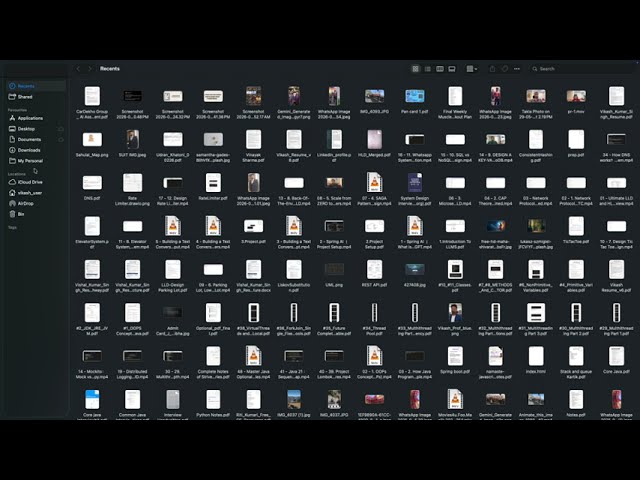
Task: Select the HLD_Merged.pdf file
Action: (374, 143)
